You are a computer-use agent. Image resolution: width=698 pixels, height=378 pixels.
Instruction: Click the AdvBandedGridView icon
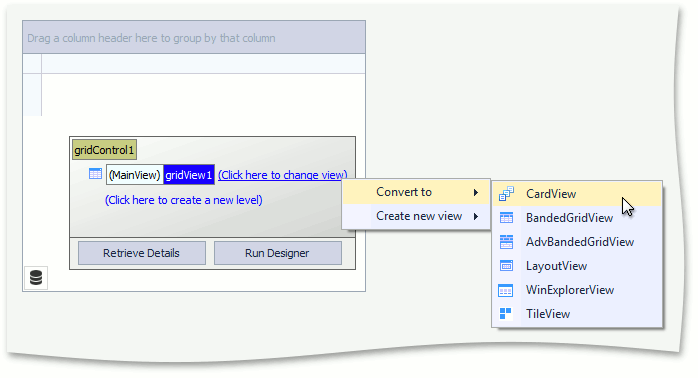[x=506, y=242]
